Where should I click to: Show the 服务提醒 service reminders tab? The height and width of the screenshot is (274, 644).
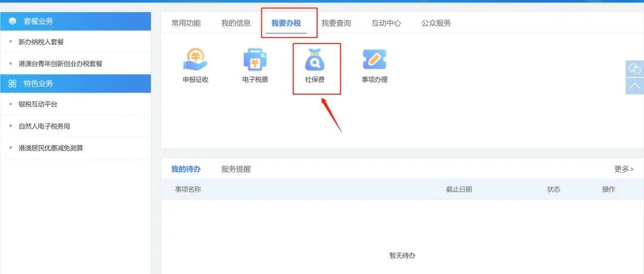click(236, 169)
